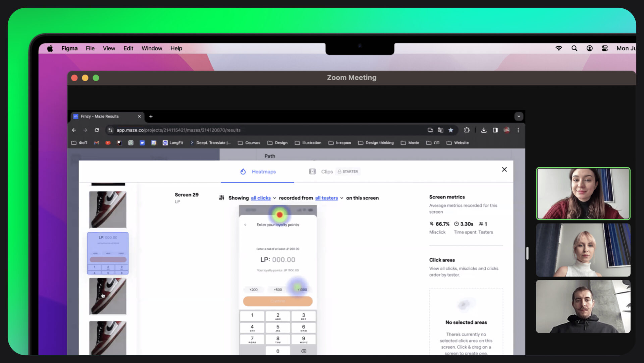Switch to the Clips tab
This screenshot has height=363, width=644.
coord(326,172)
